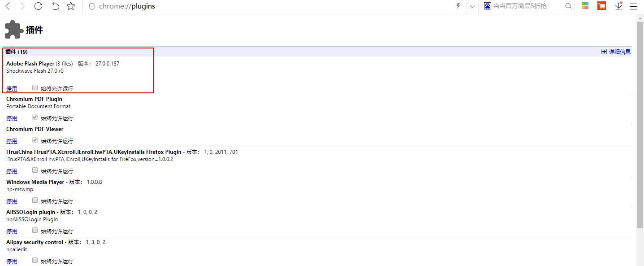
Task: Disable Chromium PDF Plugin via 停用 link
Action: pyautogui.click(x=12, y=118)
